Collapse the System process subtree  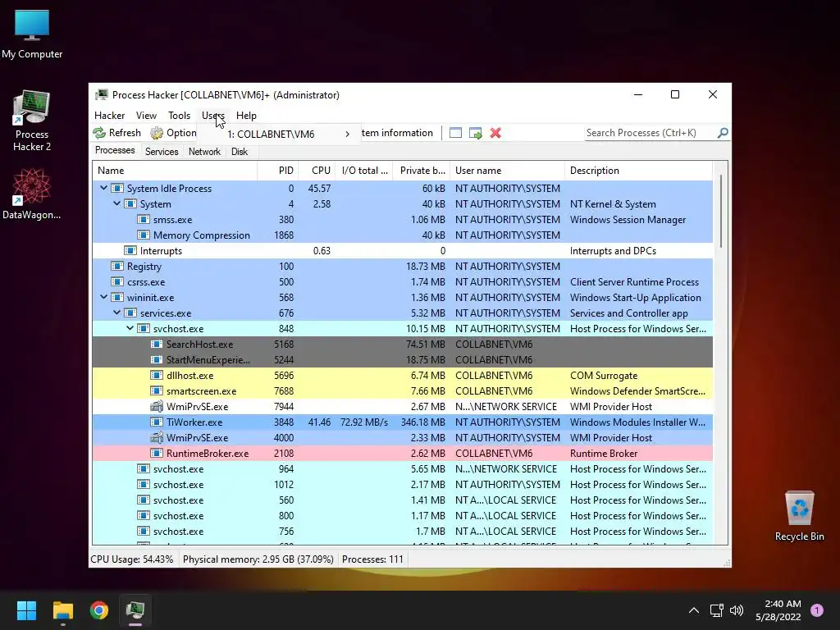point(116,203)
